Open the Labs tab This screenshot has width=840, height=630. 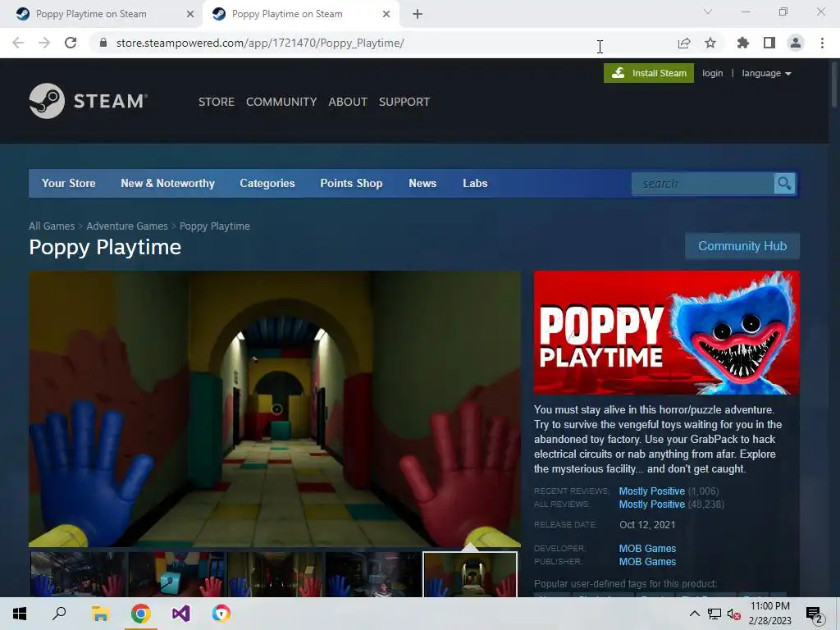click(475, 183)
